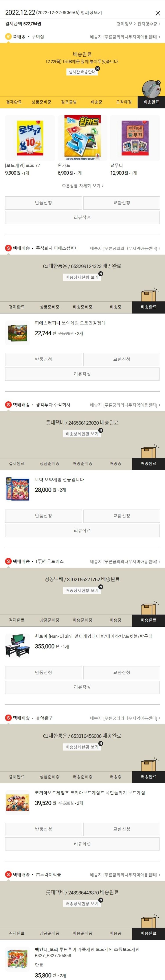Open 결제정보 link

click(x=126, y=24)
